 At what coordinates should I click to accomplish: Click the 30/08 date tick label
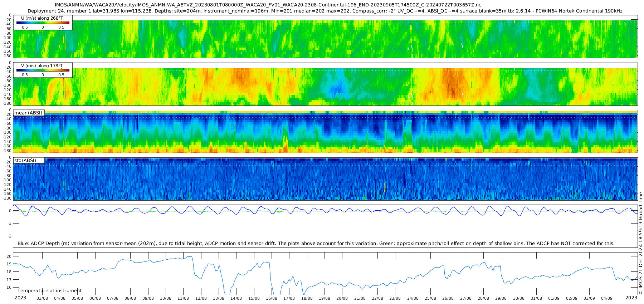click(x=519, y=299)
